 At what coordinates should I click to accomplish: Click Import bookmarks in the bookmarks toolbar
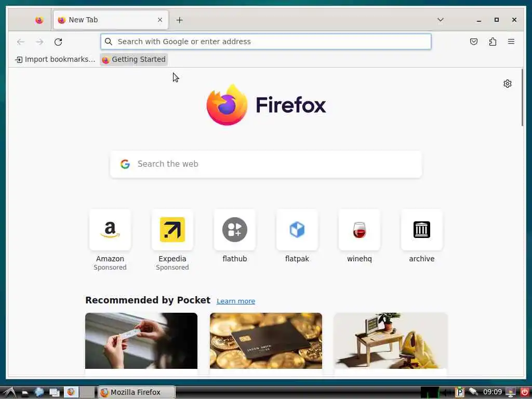coord(55,59)
